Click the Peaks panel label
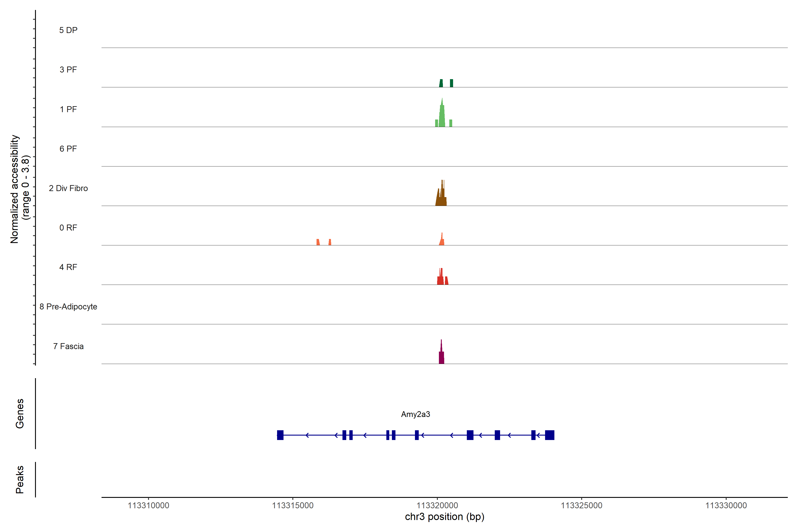 [x=20, y=479]
